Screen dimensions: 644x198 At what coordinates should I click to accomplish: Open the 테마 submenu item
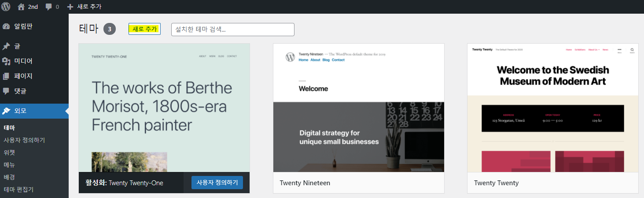tap(9, 128)
